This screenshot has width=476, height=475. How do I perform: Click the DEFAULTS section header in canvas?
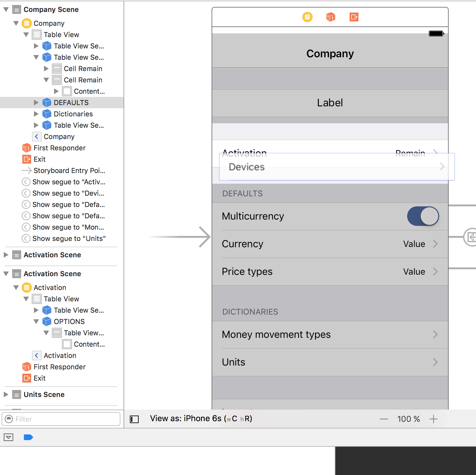click(242, 193)
